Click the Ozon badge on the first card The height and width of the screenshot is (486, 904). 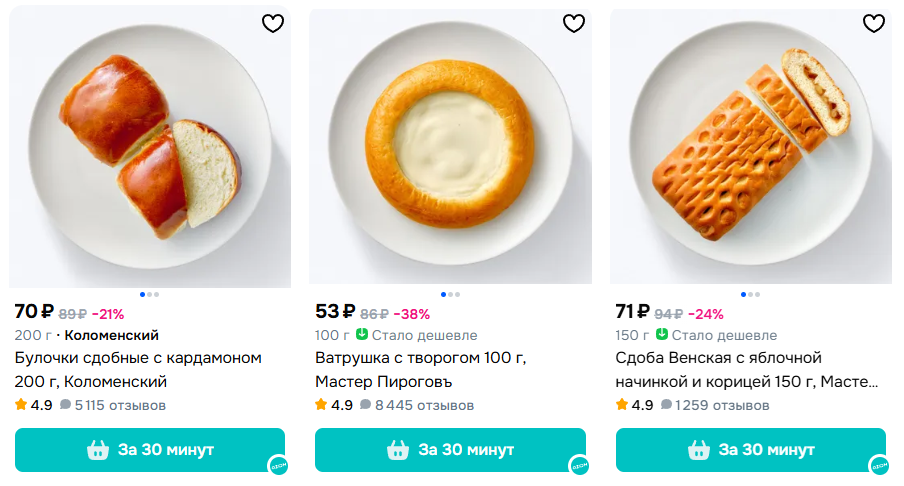(278, 465)
